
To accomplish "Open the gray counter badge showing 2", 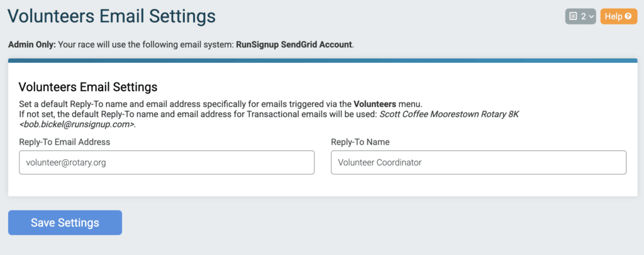I will 580,16.
